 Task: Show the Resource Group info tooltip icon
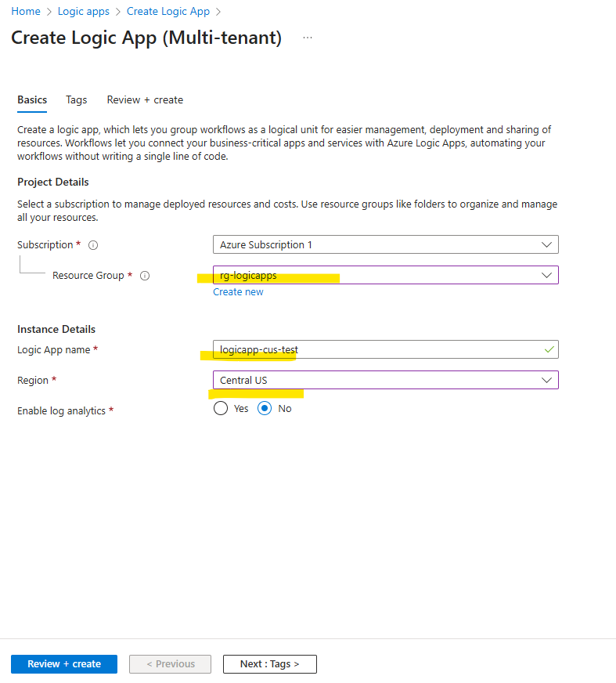[x=145, y=276]
